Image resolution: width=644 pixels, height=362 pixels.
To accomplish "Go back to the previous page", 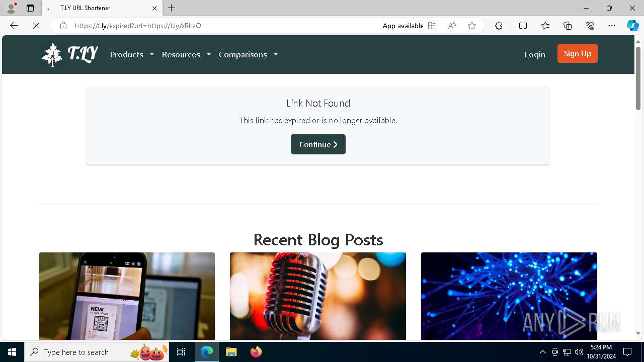I will point(14,26).
